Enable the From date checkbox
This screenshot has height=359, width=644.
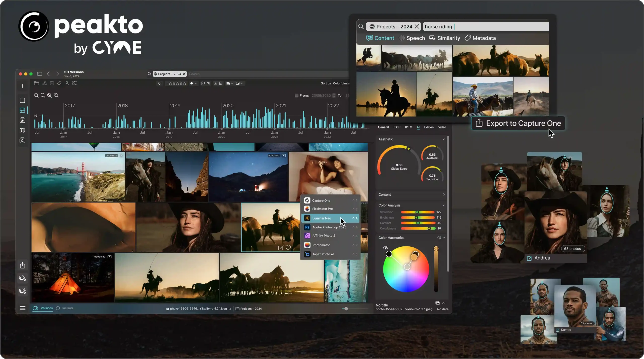(x=297, y=95)
